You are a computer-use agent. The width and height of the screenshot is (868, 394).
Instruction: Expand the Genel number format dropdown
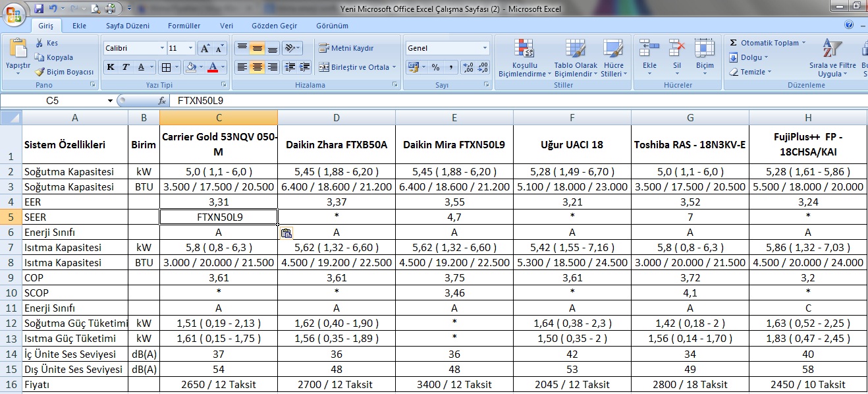click(485, 48)
